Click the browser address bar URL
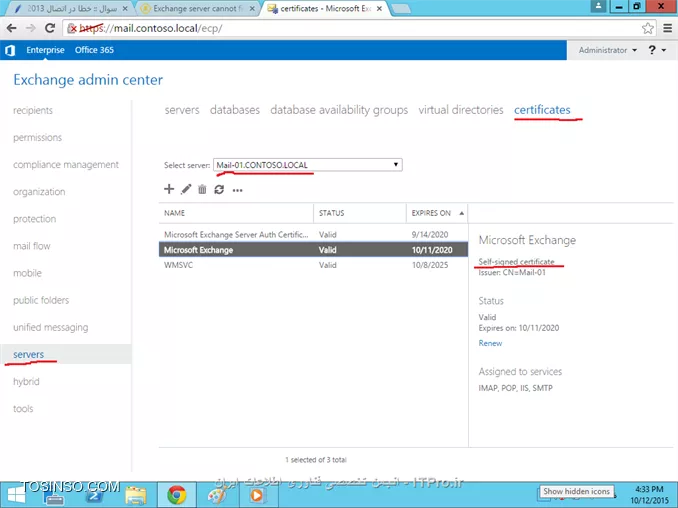This screenshot has width=678, height=508. 151,29
